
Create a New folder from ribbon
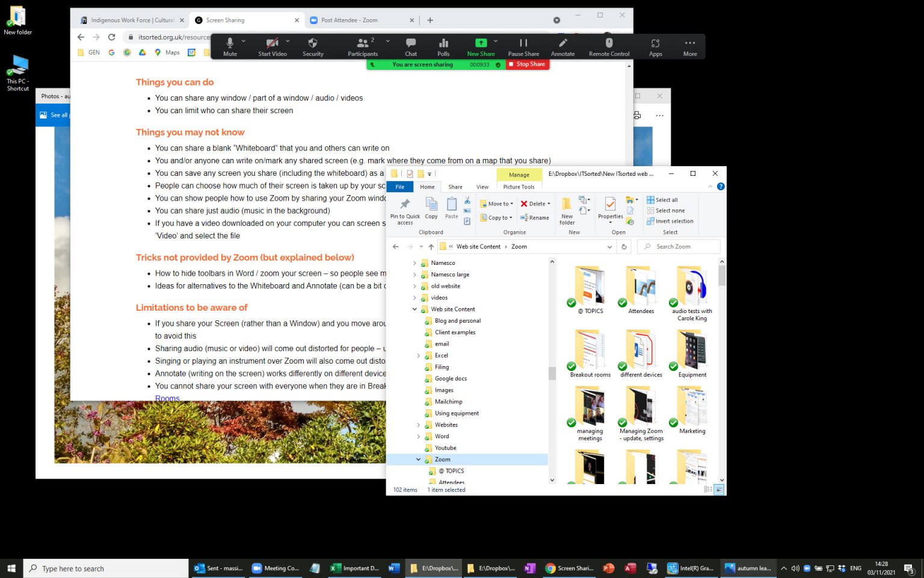[567, 211]
